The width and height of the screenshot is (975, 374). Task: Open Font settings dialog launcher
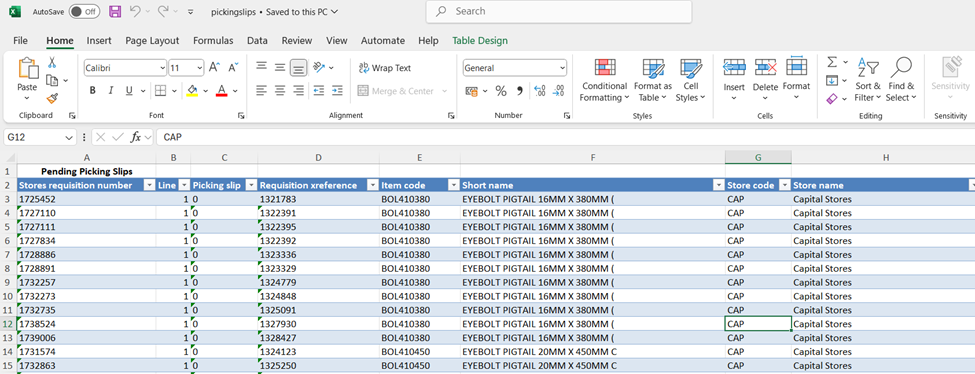click(241, 116)
